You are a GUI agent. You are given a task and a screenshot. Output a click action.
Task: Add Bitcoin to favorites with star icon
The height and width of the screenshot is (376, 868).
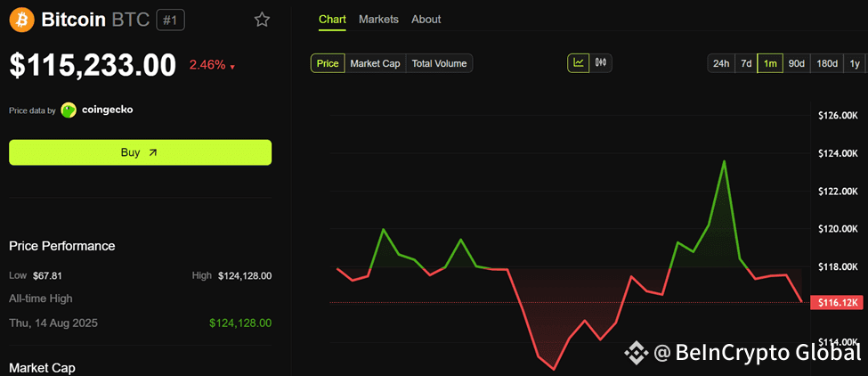click(x=262, y=20)
